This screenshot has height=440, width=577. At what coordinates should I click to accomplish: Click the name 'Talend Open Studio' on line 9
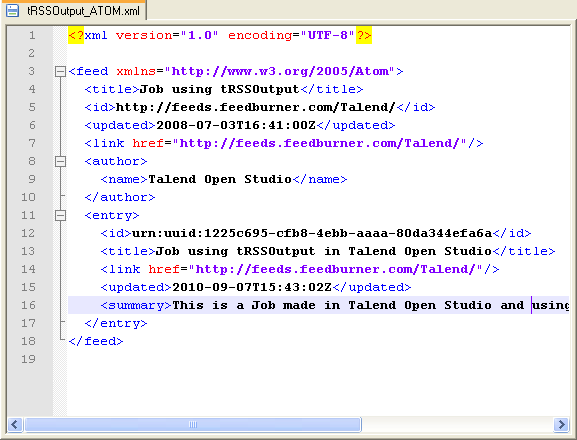point(220,180)
